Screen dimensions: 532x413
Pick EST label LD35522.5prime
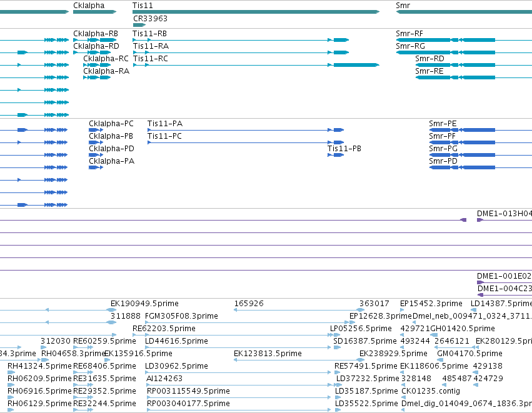coord(366,404)
